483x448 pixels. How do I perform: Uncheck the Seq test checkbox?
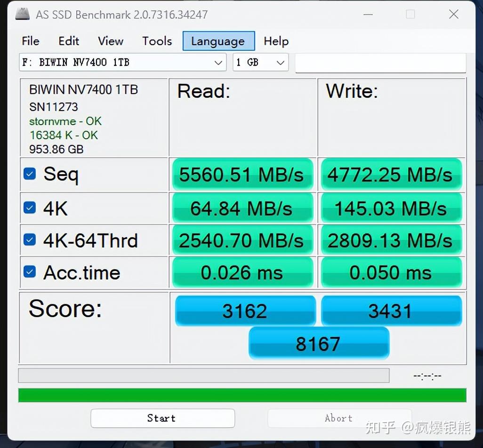click(30, 174)
